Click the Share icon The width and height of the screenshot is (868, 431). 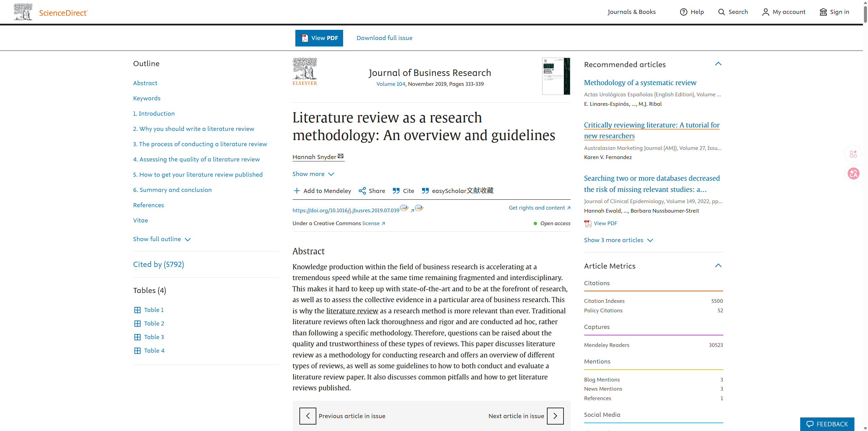362,191
